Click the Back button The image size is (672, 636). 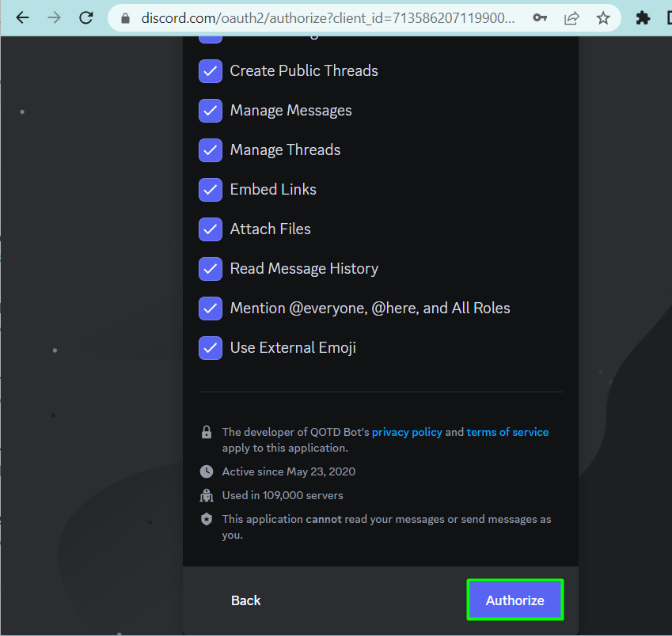point(245,600)
